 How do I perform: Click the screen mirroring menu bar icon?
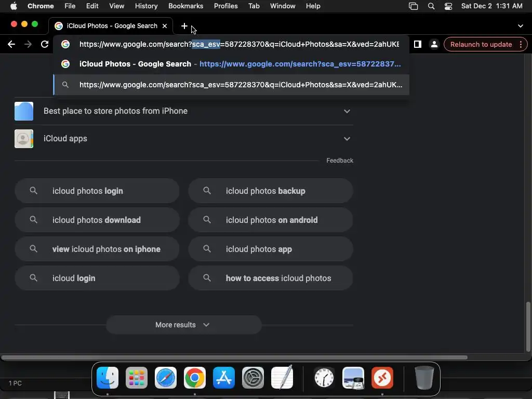coord(413,6)
